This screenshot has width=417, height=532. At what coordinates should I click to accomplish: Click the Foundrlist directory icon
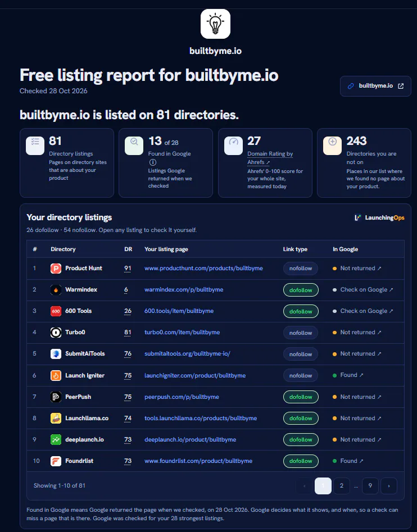coord(56,461)
